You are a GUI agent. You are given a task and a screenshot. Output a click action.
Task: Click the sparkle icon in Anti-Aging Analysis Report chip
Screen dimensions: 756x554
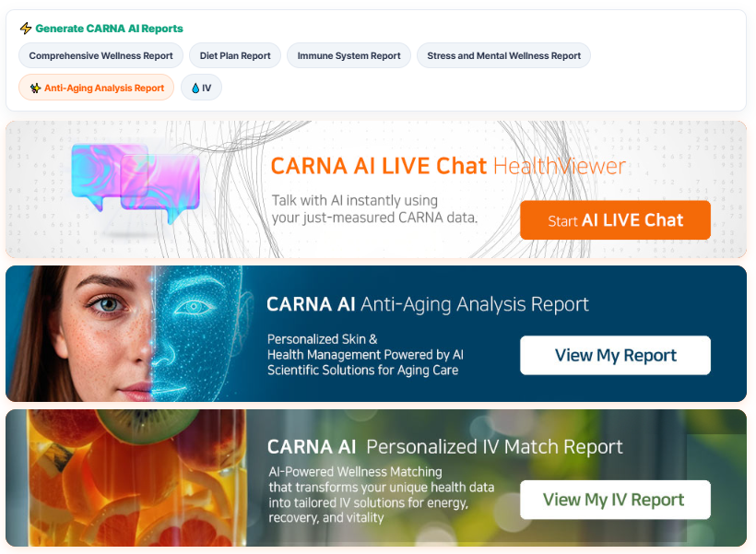tap(35, 88)
